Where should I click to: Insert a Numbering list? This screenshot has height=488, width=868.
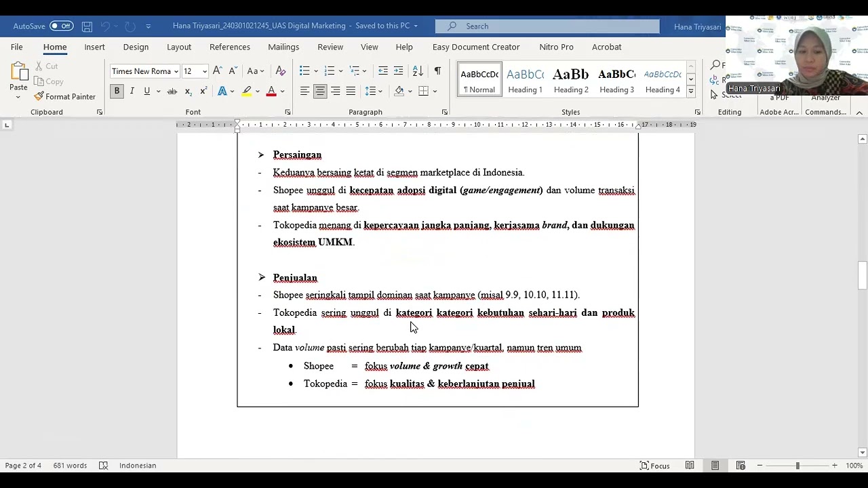coord(329,70)
